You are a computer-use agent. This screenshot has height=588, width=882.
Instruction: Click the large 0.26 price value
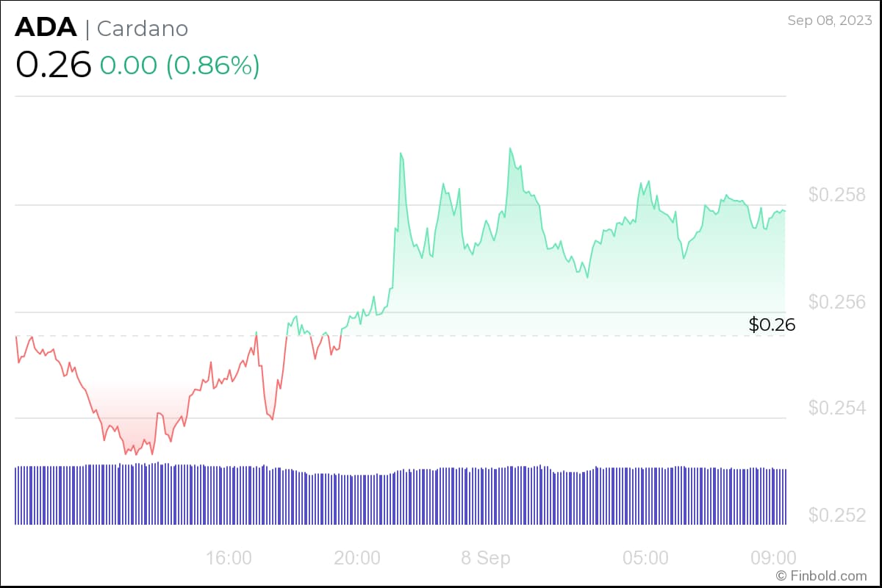pyautogui.click(x=53, y=65)
